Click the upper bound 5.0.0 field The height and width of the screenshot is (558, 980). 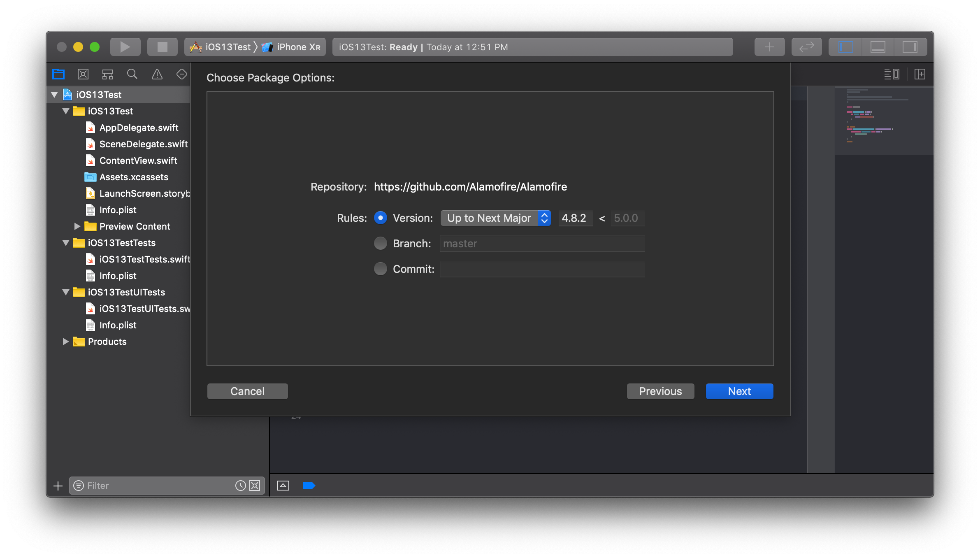tap(627, 218)
